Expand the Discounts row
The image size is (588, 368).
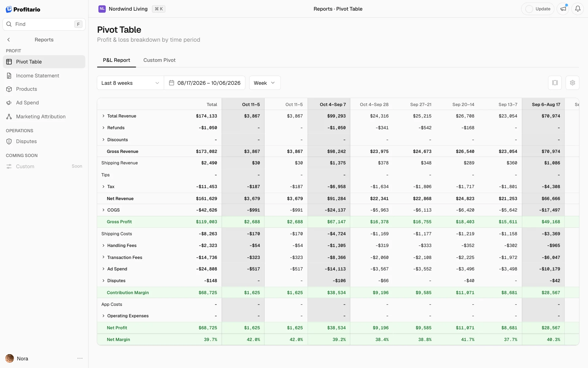[103, 140]
